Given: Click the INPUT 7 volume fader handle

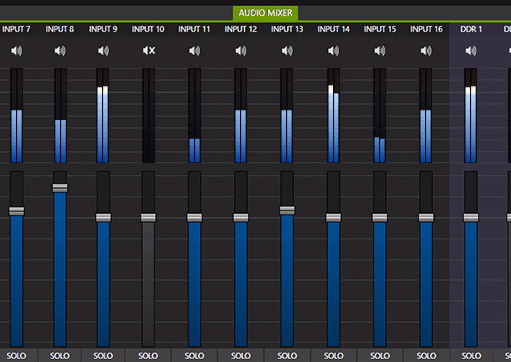Looking at the screenshot, I should (x=16, y=211).
